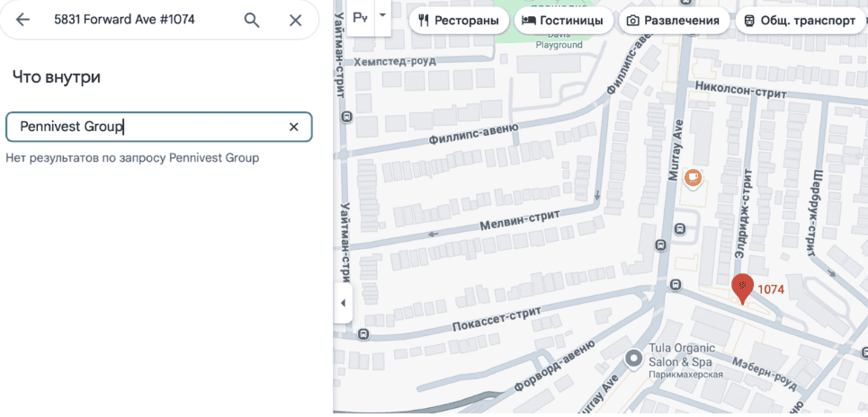Screen dimensions: 868x417
Task: Collapse the side panel with arrow
Action: (343, 304)
